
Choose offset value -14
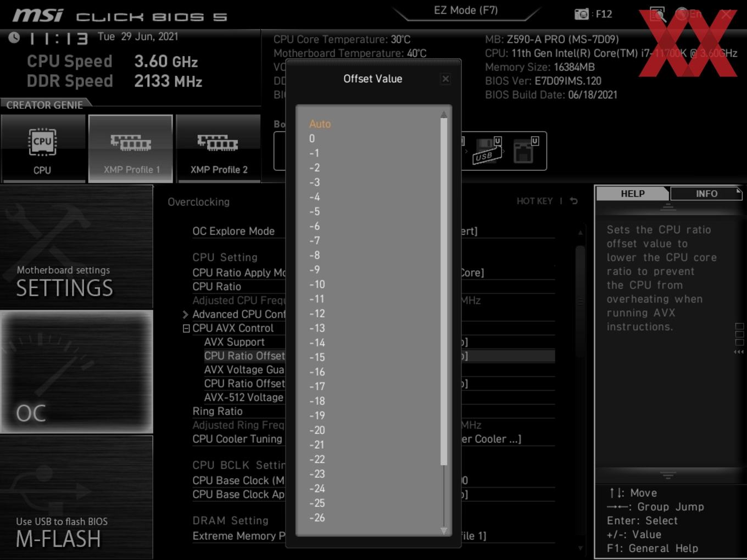coord(317,343)
